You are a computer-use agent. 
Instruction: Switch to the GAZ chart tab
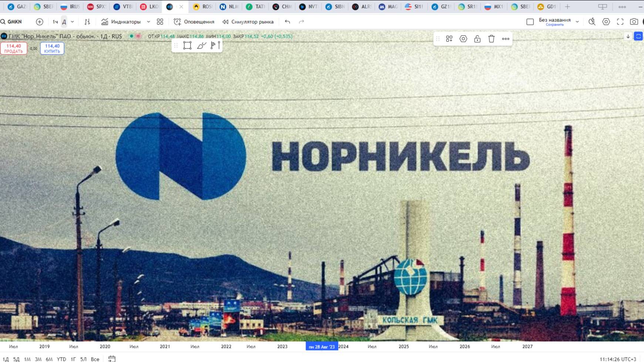point(17,7)
